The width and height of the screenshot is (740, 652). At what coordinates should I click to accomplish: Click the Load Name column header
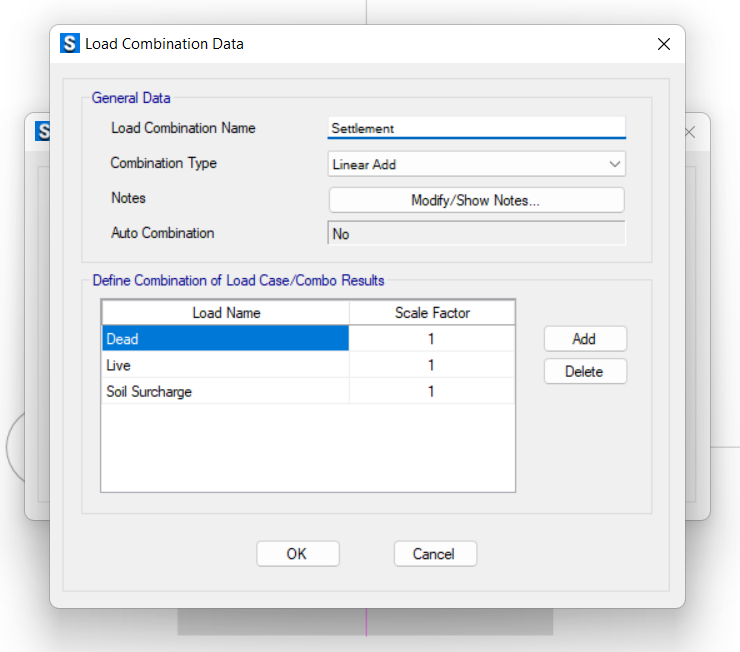(226, 313)
